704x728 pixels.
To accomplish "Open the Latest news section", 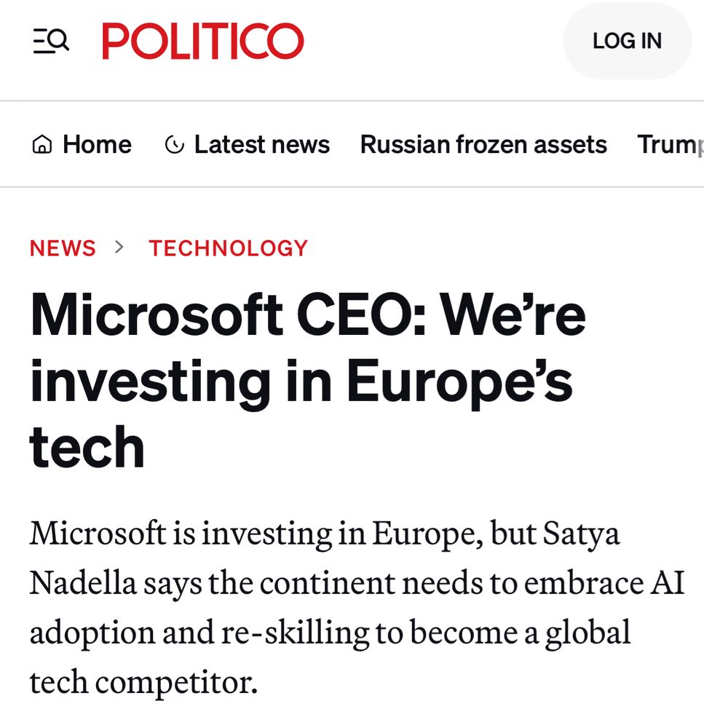I will 261,144.
